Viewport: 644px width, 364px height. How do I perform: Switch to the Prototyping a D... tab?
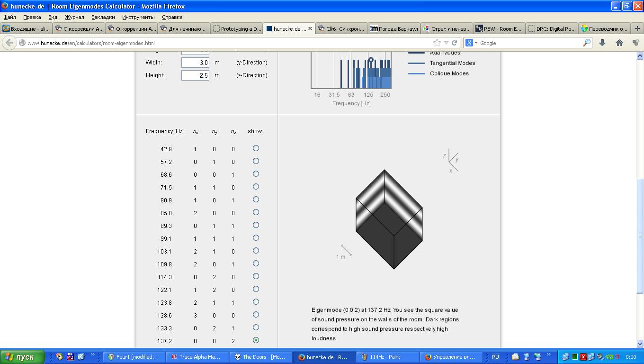[237, 28]
